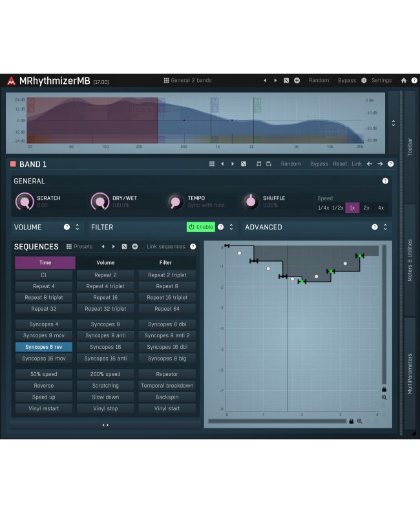Screen dimensions: 420x513
Task: Open Meters & Utilities side panel
Action: (x=410, y=260)
